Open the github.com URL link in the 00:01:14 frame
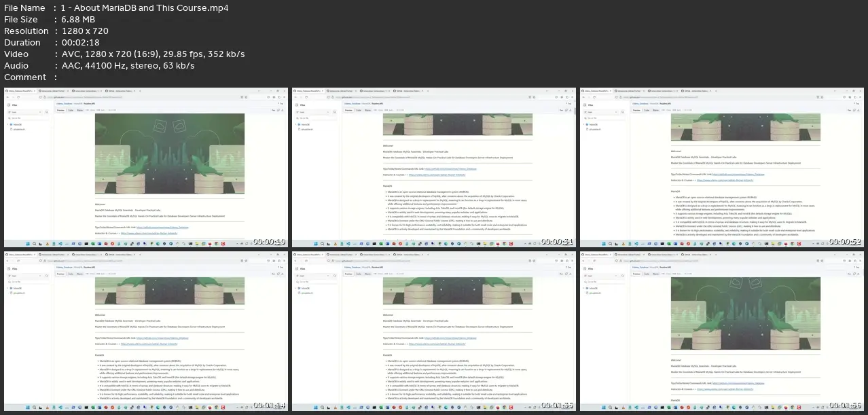This screenshot has height=415, width=868. point(162,337)
